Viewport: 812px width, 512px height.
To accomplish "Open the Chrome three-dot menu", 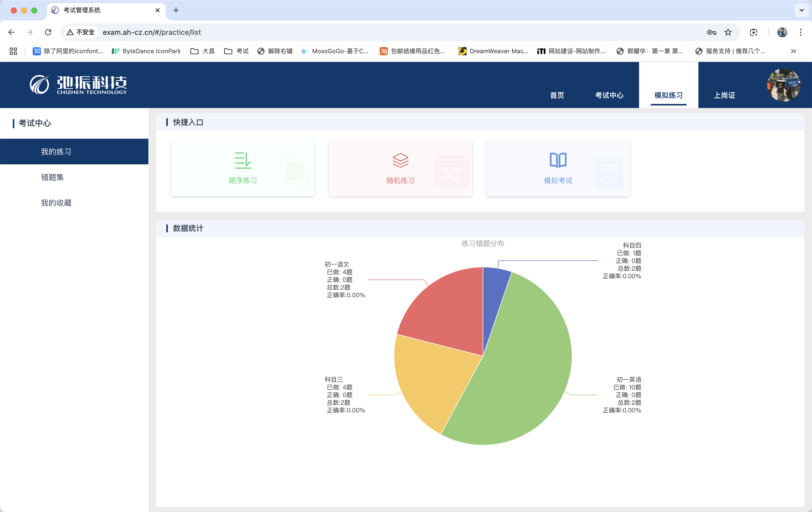I will pos(800,33).
